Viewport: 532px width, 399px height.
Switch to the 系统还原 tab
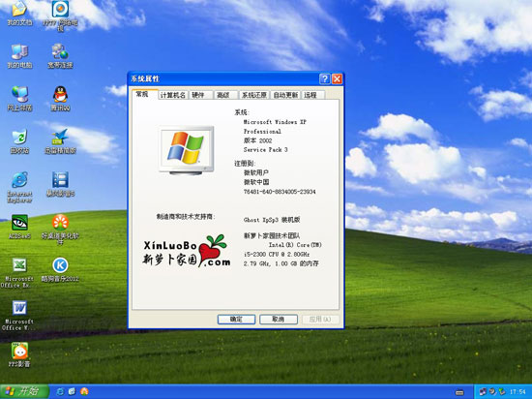(x=254, y=95)
